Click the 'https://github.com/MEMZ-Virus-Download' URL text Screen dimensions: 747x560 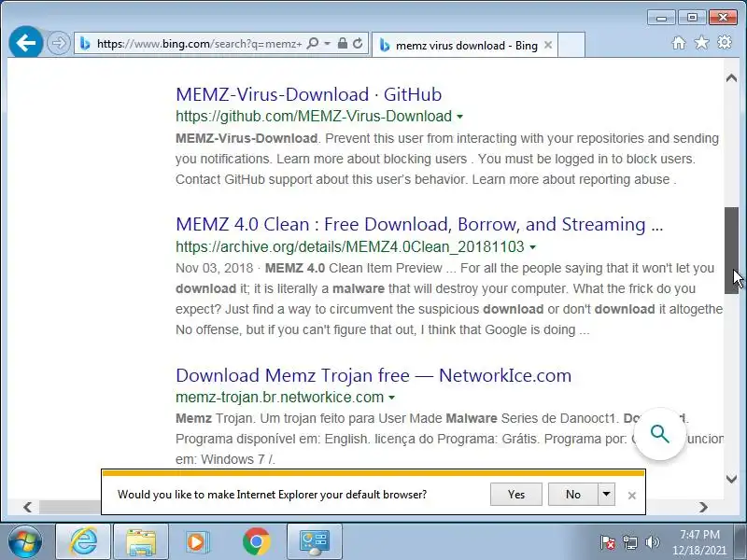coord(314,116)
